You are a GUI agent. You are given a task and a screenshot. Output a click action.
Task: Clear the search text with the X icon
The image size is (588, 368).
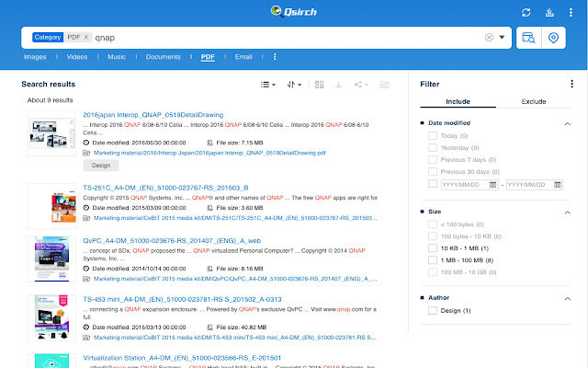click(x=489, y=38)
